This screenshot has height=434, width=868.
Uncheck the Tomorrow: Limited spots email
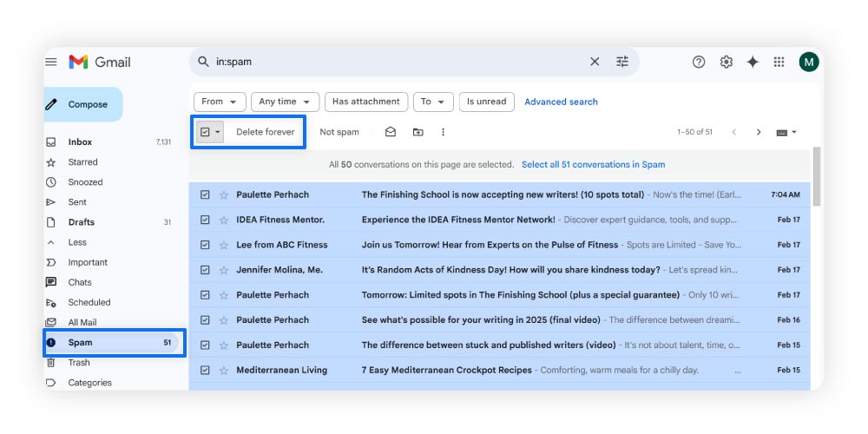205,295
